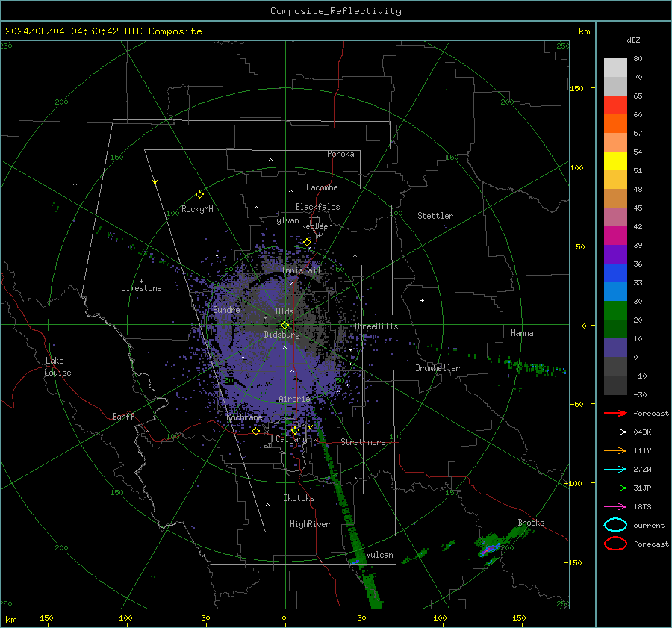This screenshot has height=628, width=672.
Task: Select the magenta 18TS arrow
Action: [x=615, y=507]
